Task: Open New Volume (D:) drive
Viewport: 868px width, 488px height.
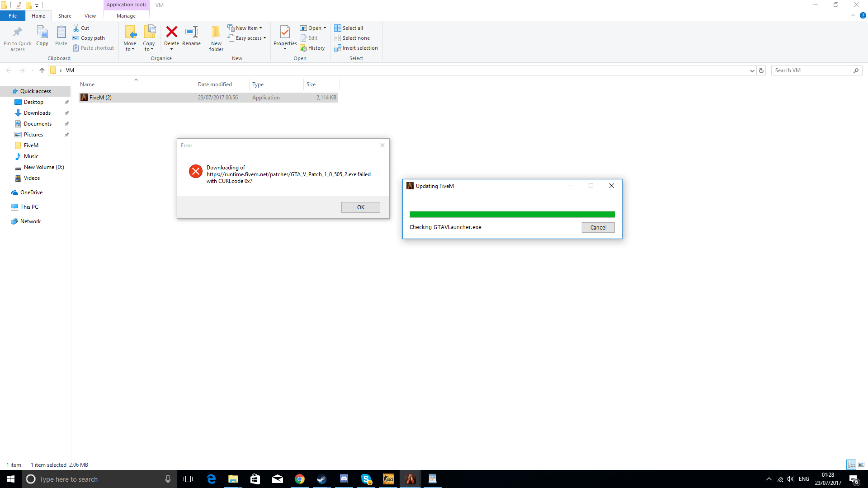Action: click(x=44, y=167)
